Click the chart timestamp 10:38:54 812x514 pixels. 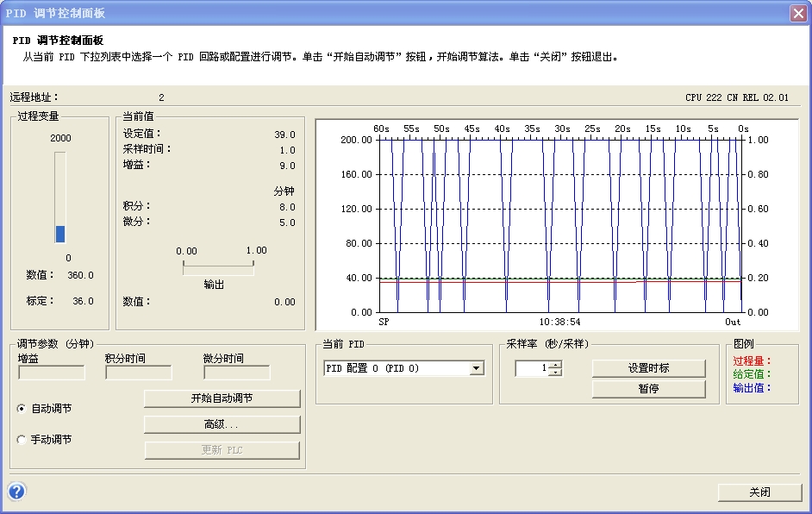(559, 323)
